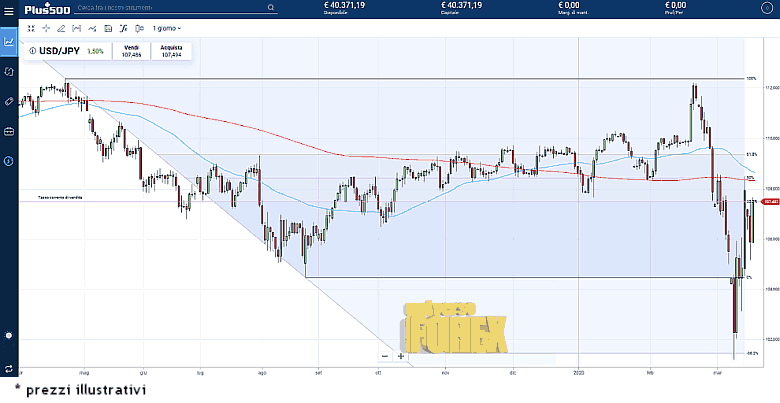Click the Vendi sell button
The width and height of the screenshot is (780, 403).
tap(131, 51)
